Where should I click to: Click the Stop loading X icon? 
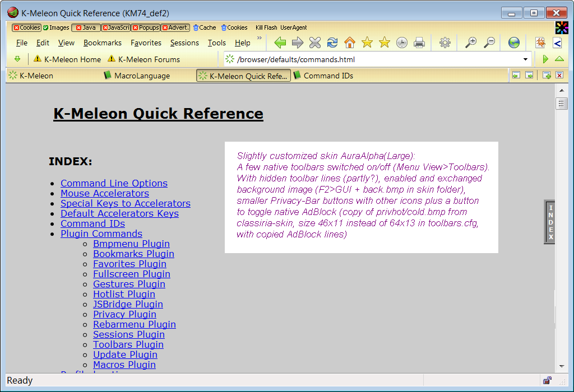point(315,43)
